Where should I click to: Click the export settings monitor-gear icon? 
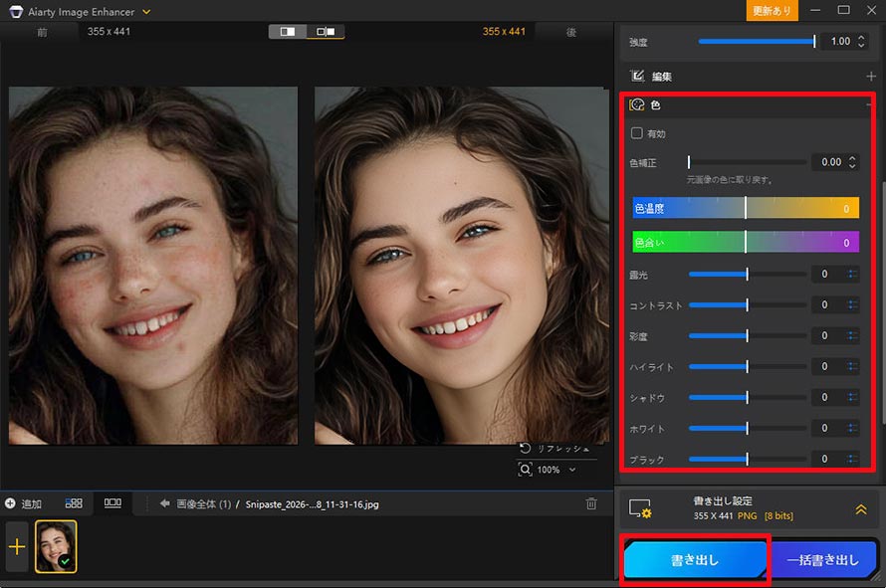coord(640,508)
